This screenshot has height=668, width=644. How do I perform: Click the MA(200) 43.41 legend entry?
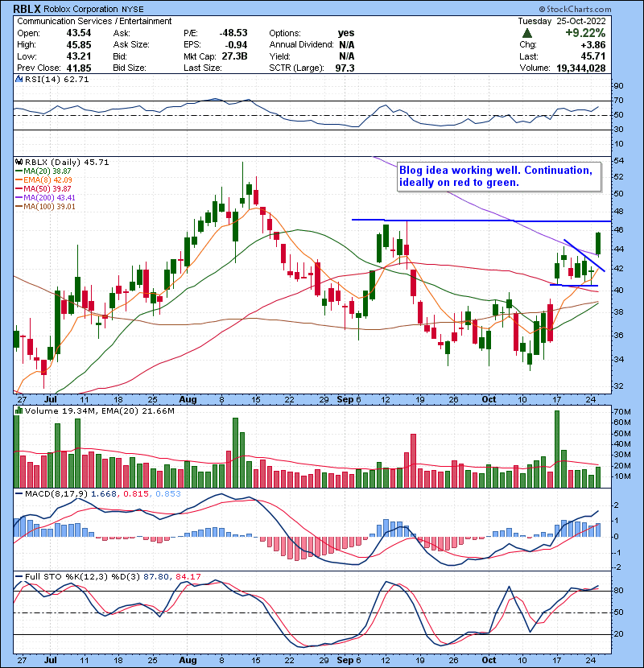[x=45, y=198]
